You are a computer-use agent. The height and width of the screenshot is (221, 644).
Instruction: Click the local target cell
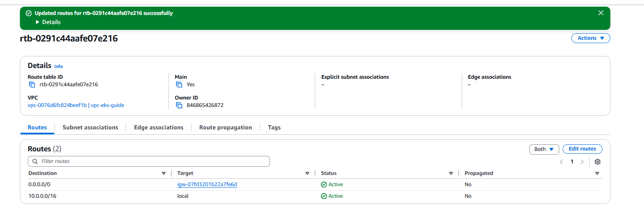pos(183,196)
